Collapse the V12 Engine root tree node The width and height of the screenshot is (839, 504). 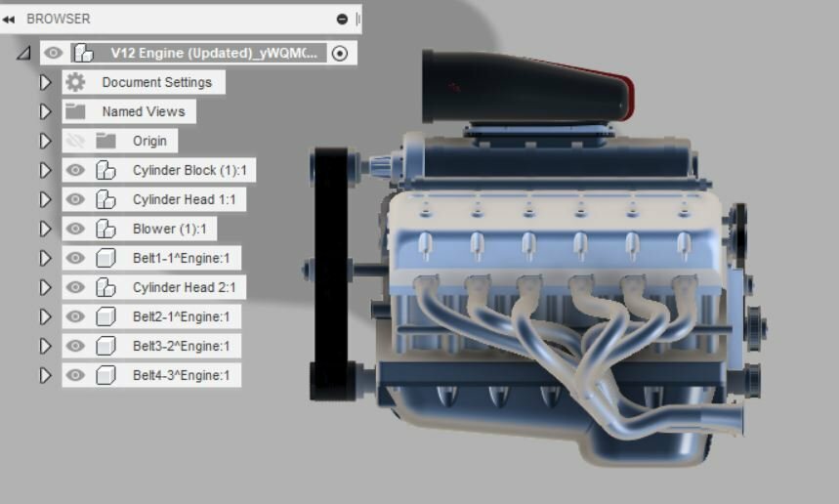(x=23, y=53)
